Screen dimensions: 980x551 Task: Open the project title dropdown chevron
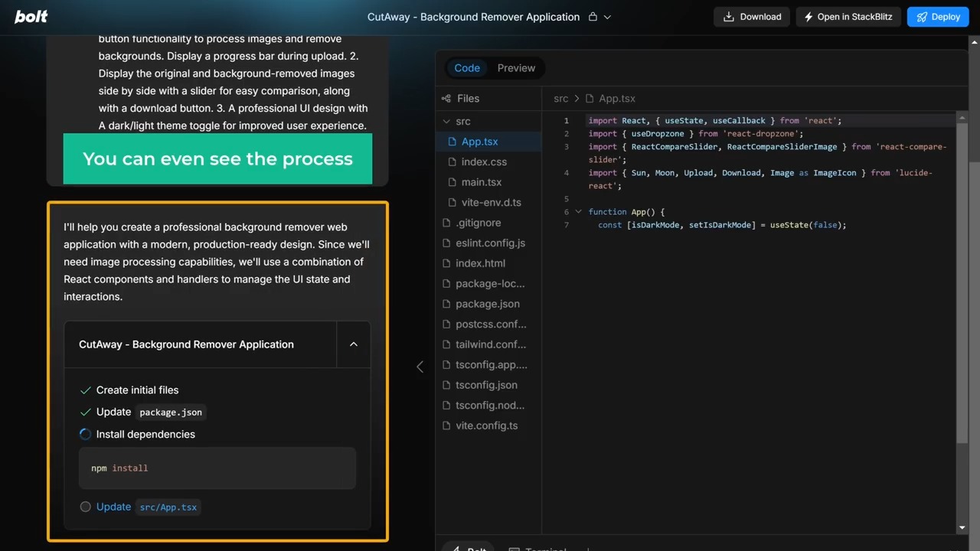pos(608,17)
